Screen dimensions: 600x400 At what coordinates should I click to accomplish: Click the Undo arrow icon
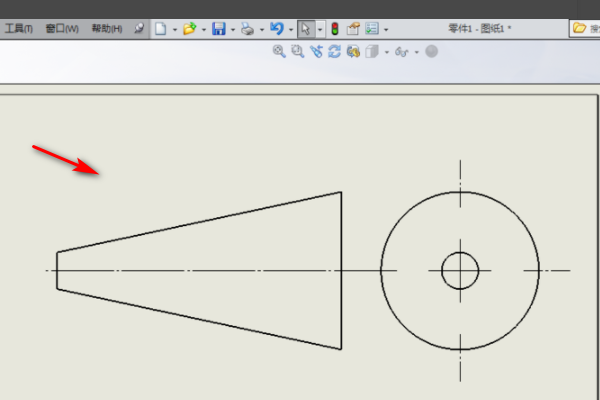pos(277,29)
